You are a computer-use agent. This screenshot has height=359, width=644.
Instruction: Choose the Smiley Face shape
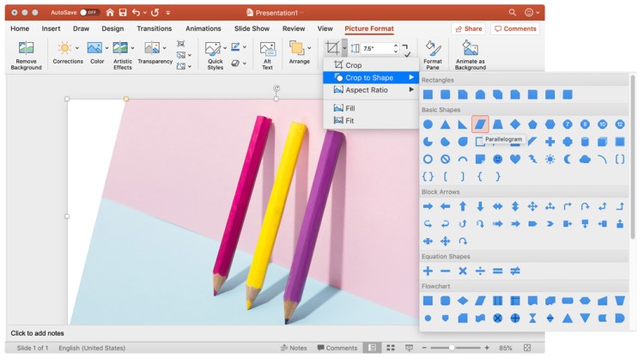tap(498, 159)
